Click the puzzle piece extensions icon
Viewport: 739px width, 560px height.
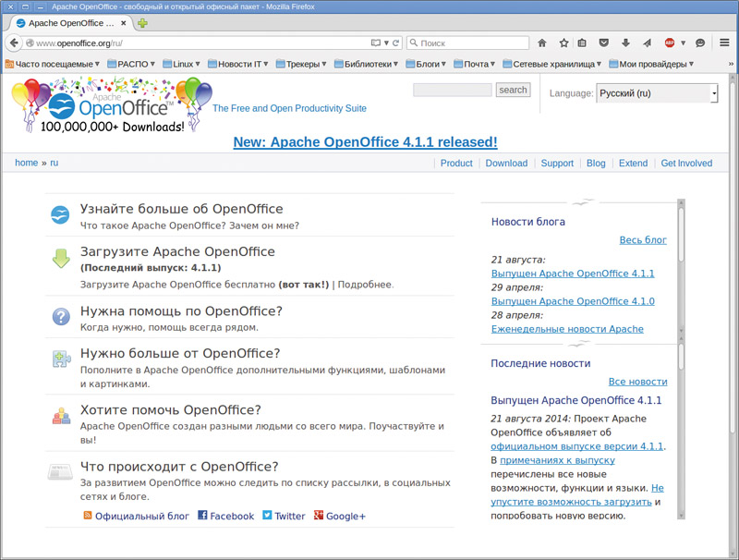61,359
